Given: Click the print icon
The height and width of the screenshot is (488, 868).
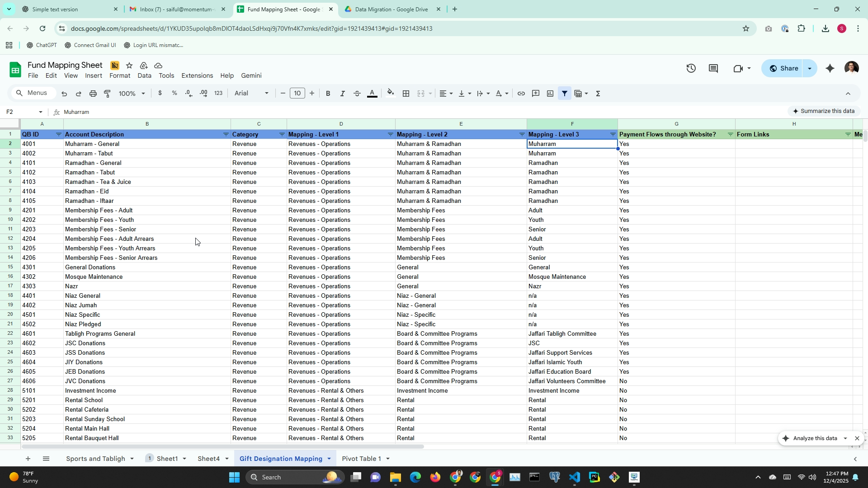Looking at the screenshot, I should tap(93, 94).
